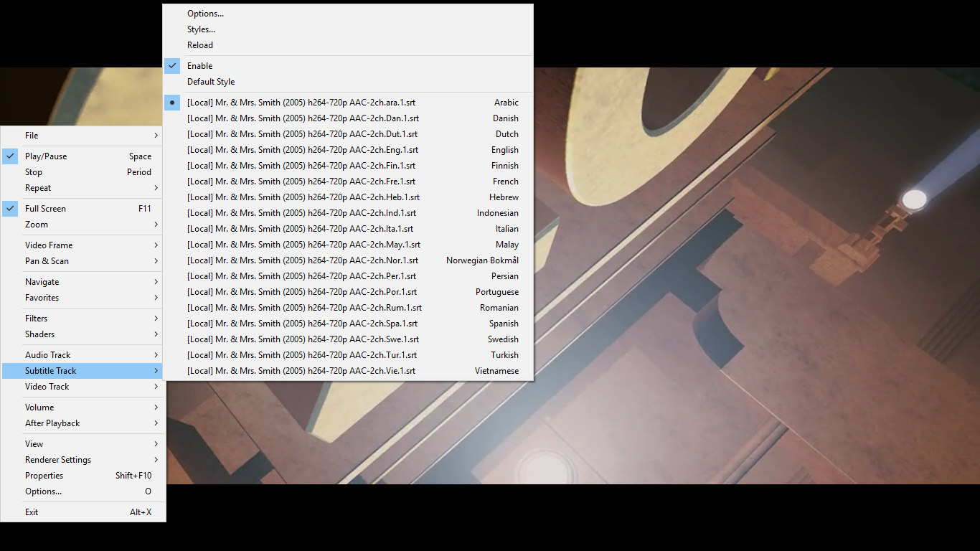This screenshot has width=980, height=551.
Task: Toggle Default Style for subtitles
Action: 348,82
